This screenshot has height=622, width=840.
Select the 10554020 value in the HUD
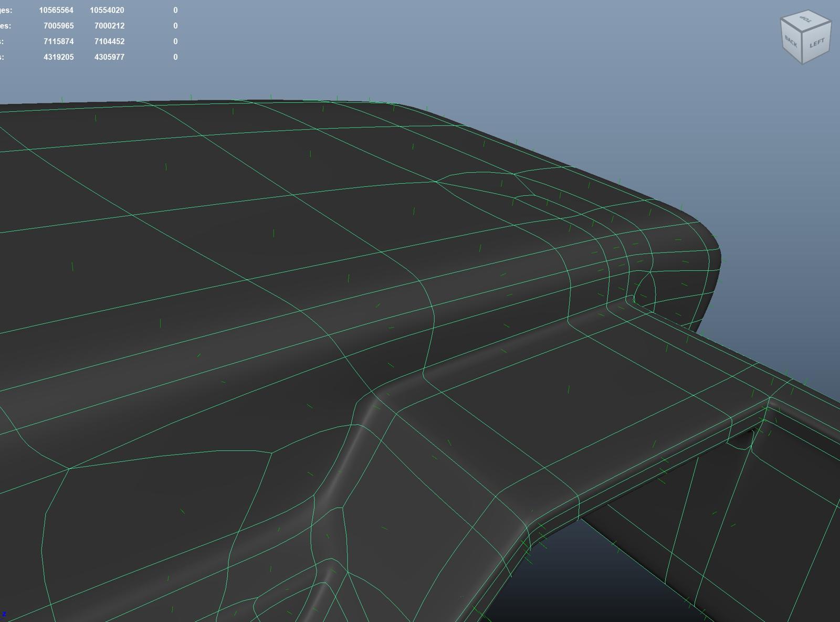tap(107, 10)
